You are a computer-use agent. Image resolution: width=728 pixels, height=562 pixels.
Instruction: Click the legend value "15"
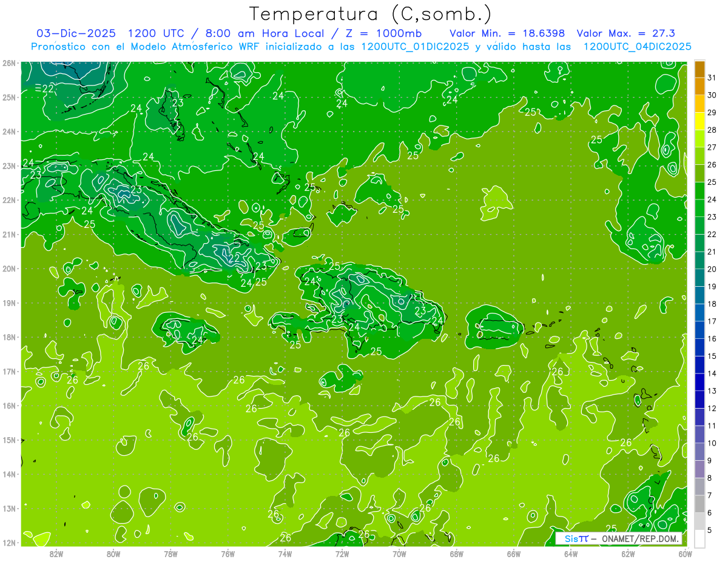coord(712,356)
